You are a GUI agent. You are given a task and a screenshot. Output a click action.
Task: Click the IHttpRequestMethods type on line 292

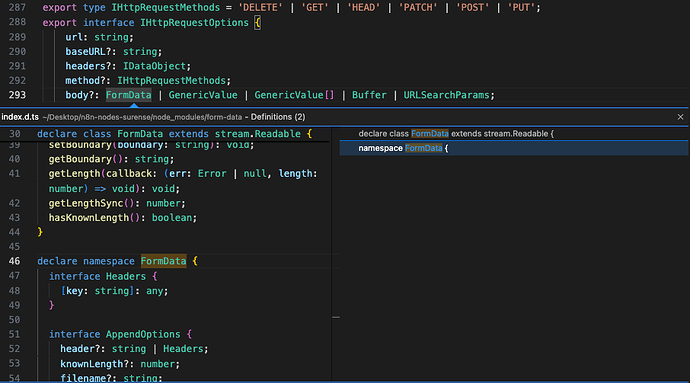(171, 81)
